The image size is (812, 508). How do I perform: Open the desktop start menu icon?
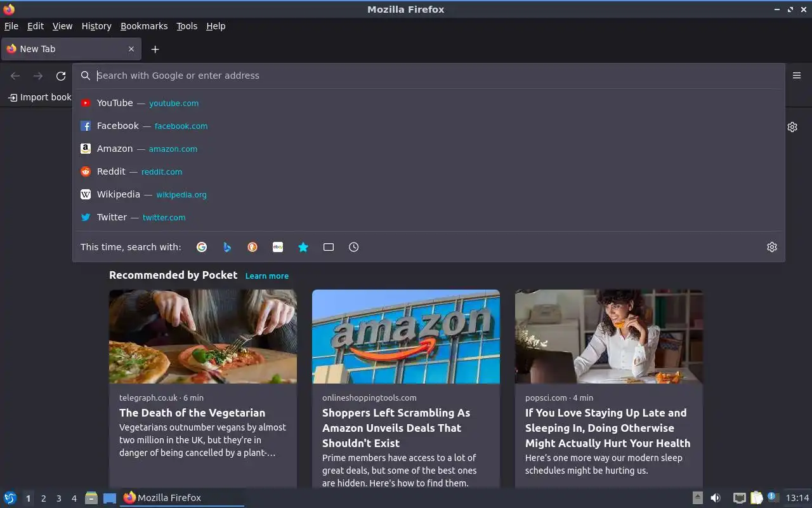pos(10,498)
